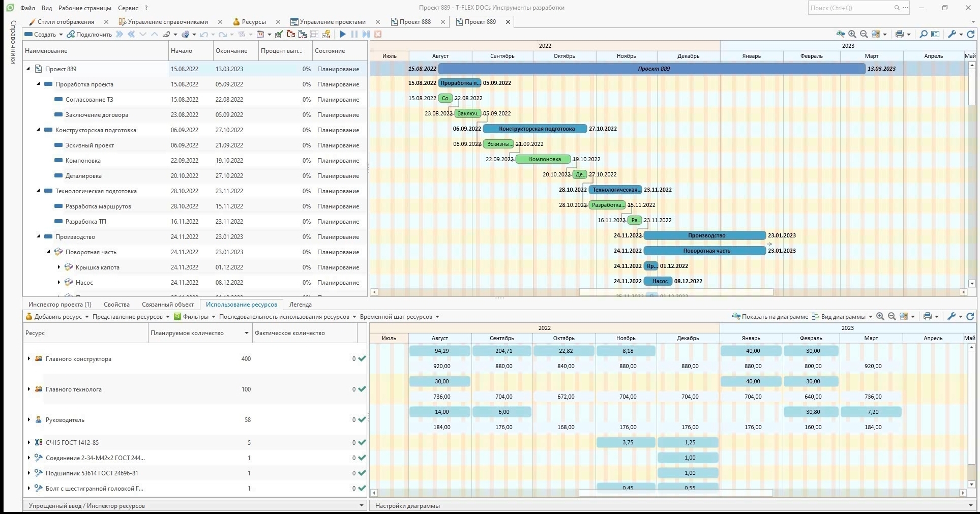Expand the Руководитель resource row
The image size is (980, 514).
tap(29, 419)
